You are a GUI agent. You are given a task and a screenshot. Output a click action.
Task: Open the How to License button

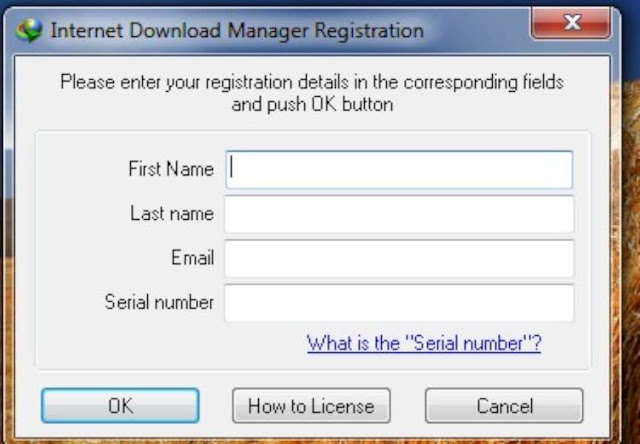[x=311, y=406]
